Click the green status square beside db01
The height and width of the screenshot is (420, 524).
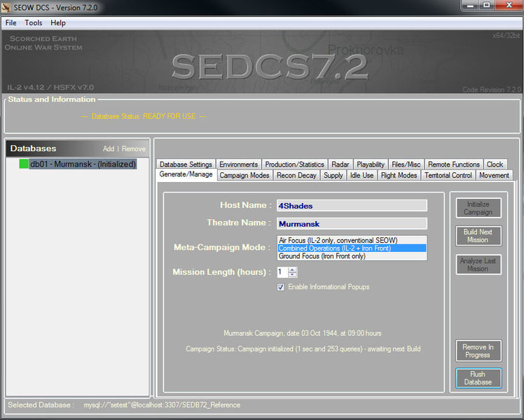click(x=24, y=164)
